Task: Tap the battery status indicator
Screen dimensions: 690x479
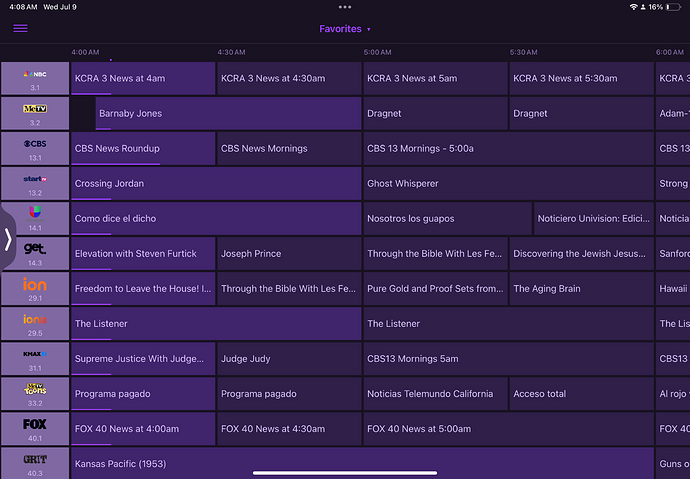Action: click(674, 6)
